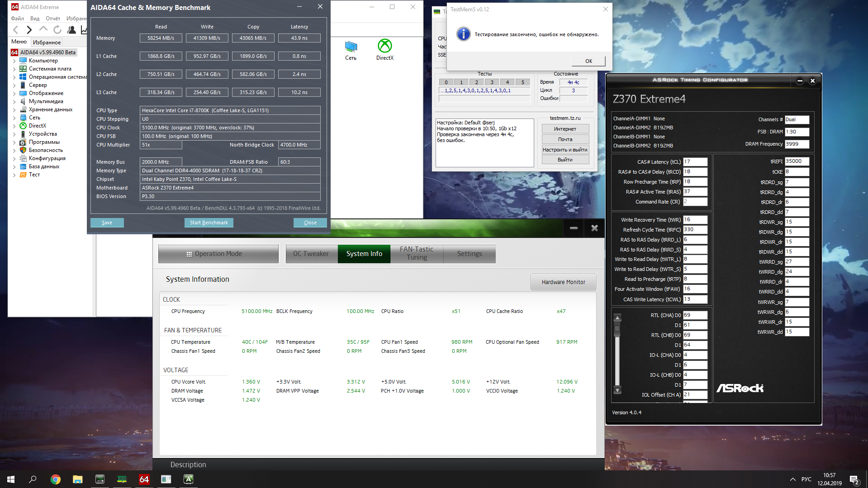Open the notification center icon

click(854, 479)
